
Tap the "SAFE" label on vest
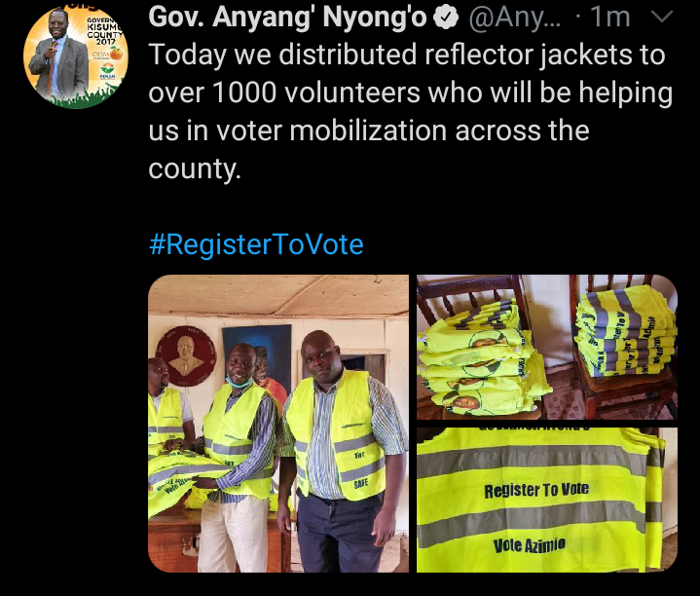click(x=361, y=483)
